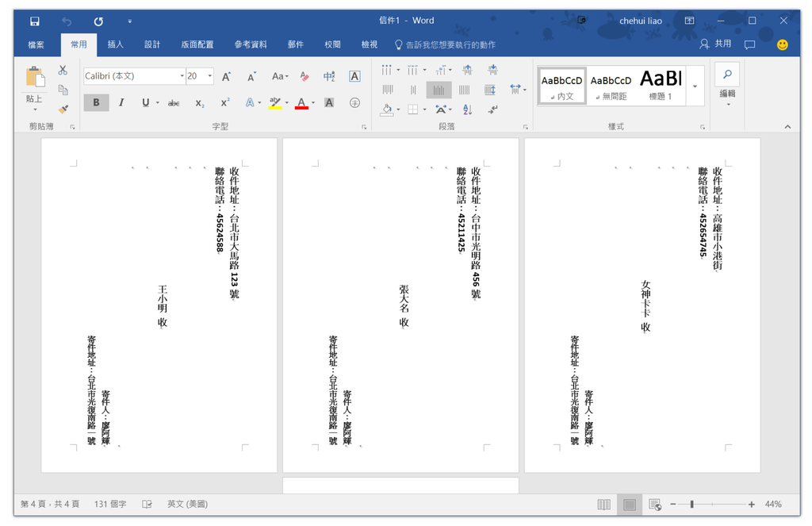Redo or repeat the action with the circular arrow
The image size is (812, 526).
[x=98, y=21]
